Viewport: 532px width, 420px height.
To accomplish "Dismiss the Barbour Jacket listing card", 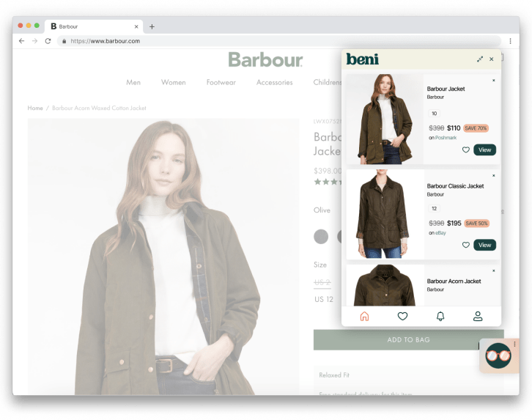I will coord(493,81).
